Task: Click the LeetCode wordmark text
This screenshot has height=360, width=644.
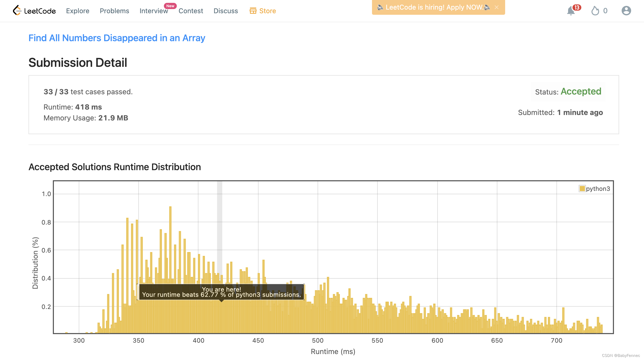Action: pyautogui.click(x=40, y=11)
